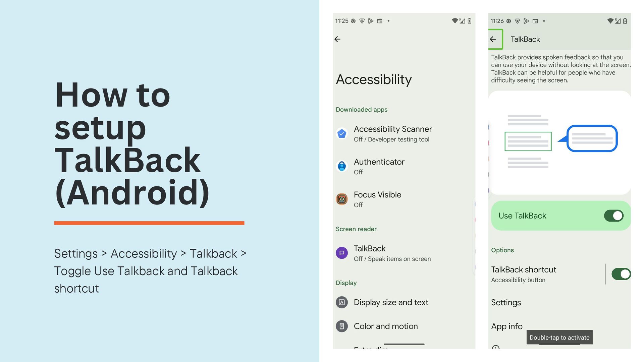Tap the Downloaded apps section header
Image resolution: width=644 pixels, height=362 pixels.
point(362,110)
